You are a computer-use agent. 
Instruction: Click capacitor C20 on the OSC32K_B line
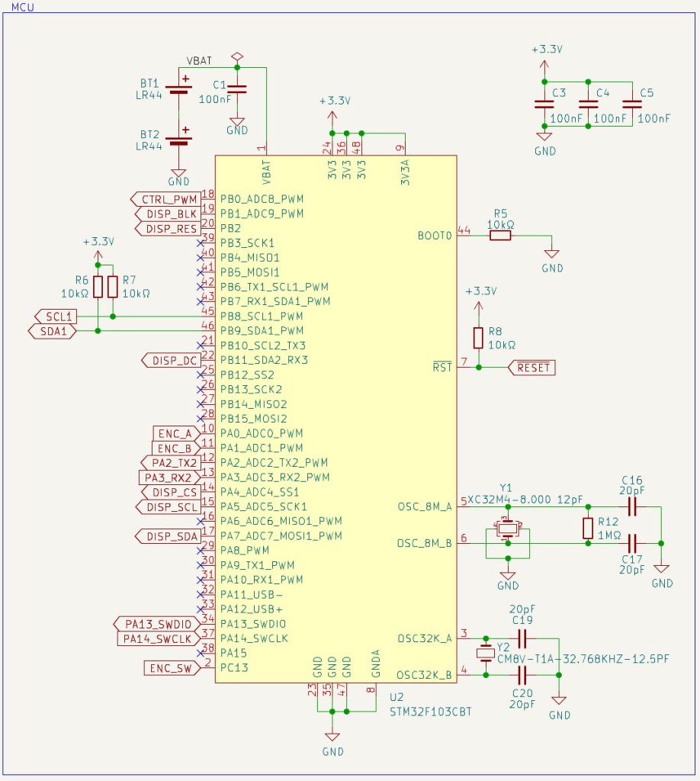[522, 675]
